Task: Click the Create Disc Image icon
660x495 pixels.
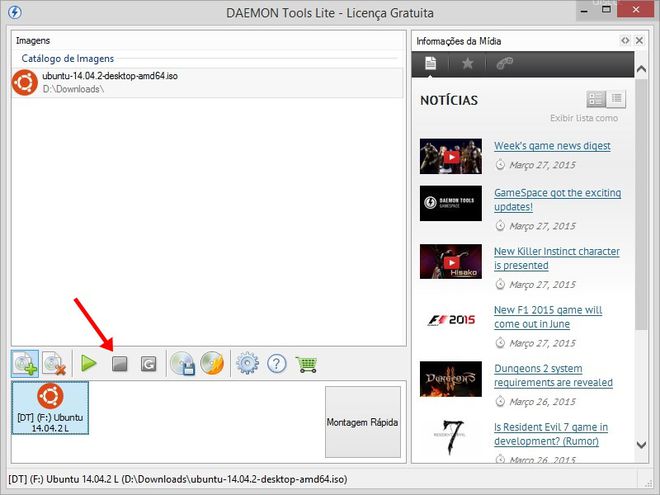Action: click(x=182, y=363)
